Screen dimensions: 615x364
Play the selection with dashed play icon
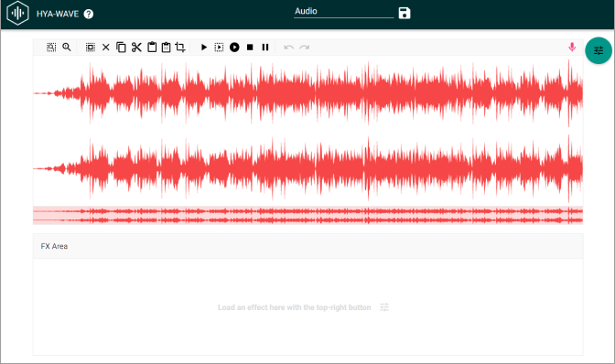[x=219, y=48]
